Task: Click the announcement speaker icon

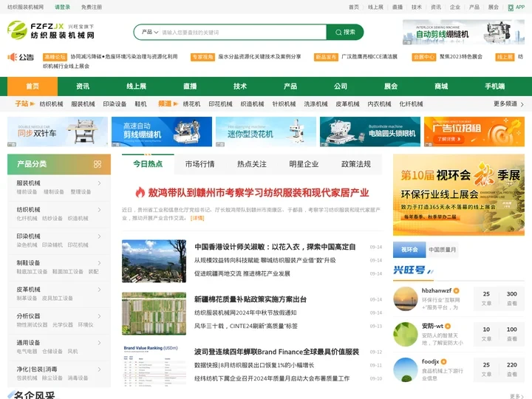Action: tap(13, 57)
